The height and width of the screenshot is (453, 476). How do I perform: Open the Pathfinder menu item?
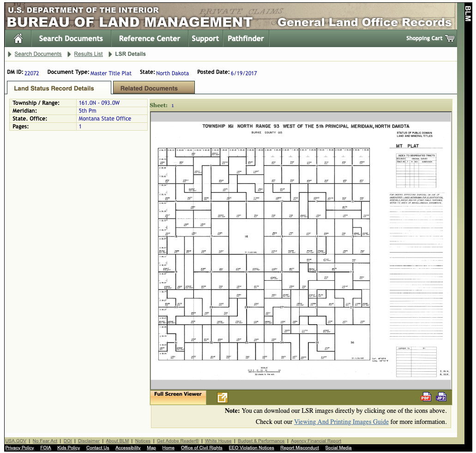[x=246, y=38]
